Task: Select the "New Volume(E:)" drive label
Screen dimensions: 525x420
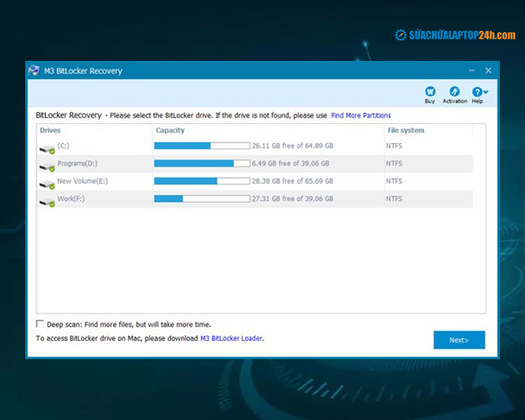Action: coord(83,181)
